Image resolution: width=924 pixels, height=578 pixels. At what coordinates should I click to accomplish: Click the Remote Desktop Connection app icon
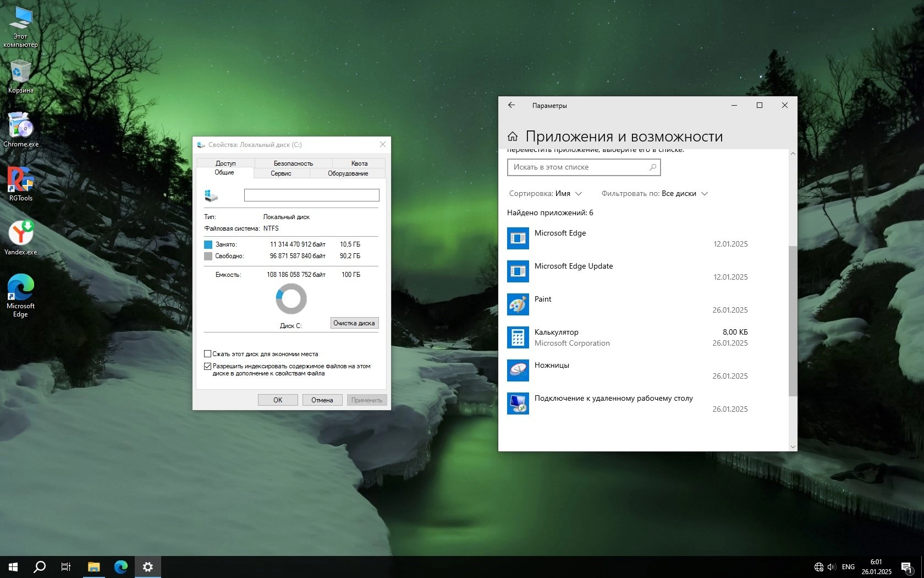pyautogui.click(x=518, y=403)
